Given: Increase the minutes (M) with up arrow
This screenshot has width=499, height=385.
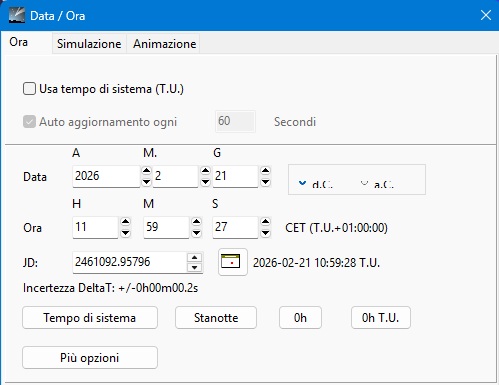Looking at the screenshot, I should (197, 222).
